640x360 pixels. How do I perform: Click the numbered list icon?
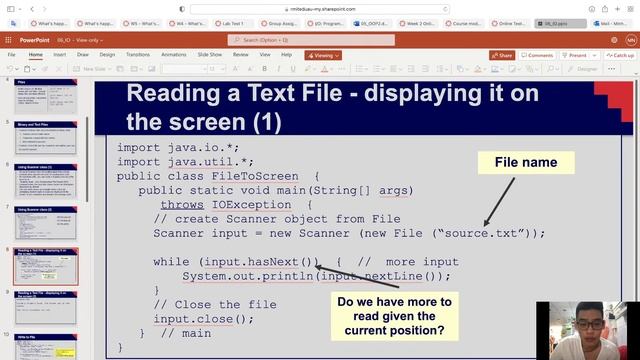pos(376,69)
